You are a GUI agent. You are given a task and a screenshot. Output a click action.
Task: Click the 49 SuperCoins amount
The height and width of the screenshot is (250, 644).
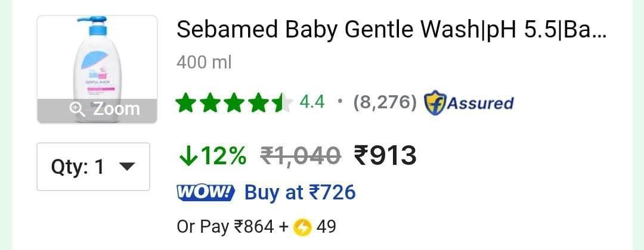click(x=326, y=227)
